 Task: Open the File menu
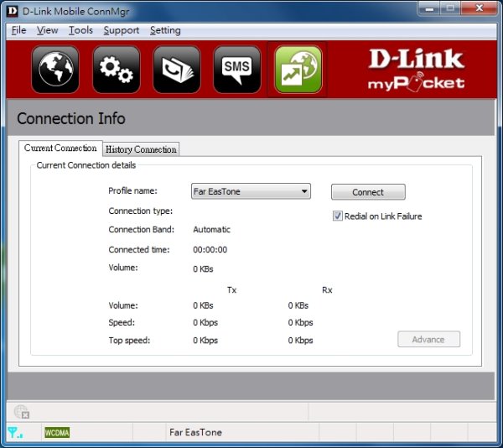tap(18, 30)
